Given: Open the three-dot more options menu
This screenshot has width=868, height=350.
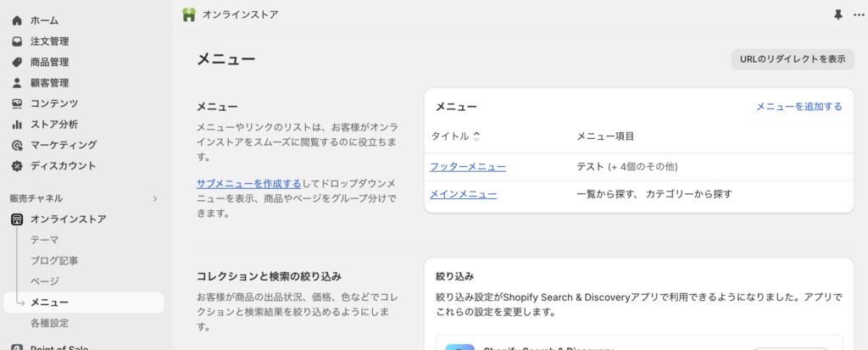Looking at the screenshot, I should coord(859,15).
